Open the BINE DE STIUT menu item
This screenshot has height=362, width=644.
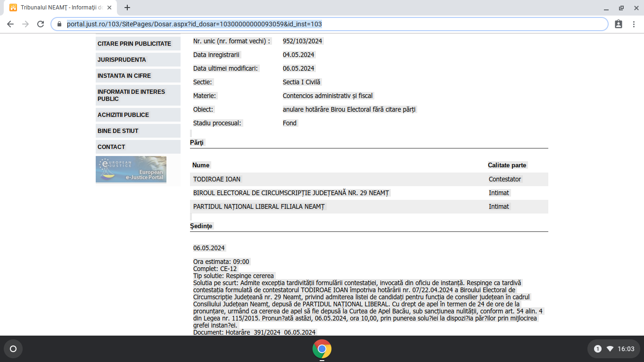pyautogui.click(x=138, y=131)
